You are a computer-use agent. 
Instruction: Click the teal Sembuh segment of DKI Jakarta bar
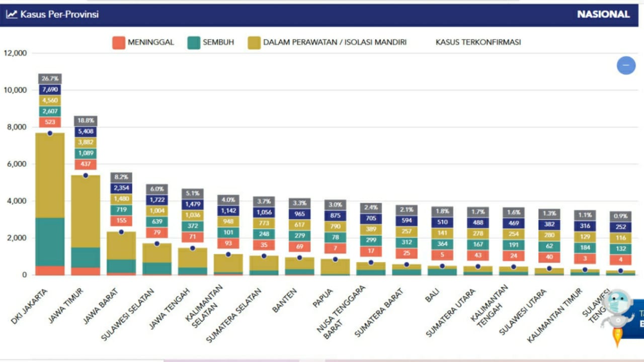pyautogui.click(x=50, y=242)
